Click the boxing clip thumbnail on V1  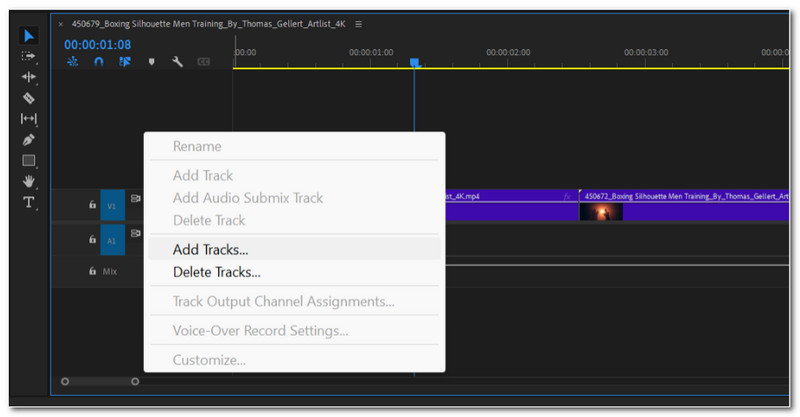tap(601, 212)
